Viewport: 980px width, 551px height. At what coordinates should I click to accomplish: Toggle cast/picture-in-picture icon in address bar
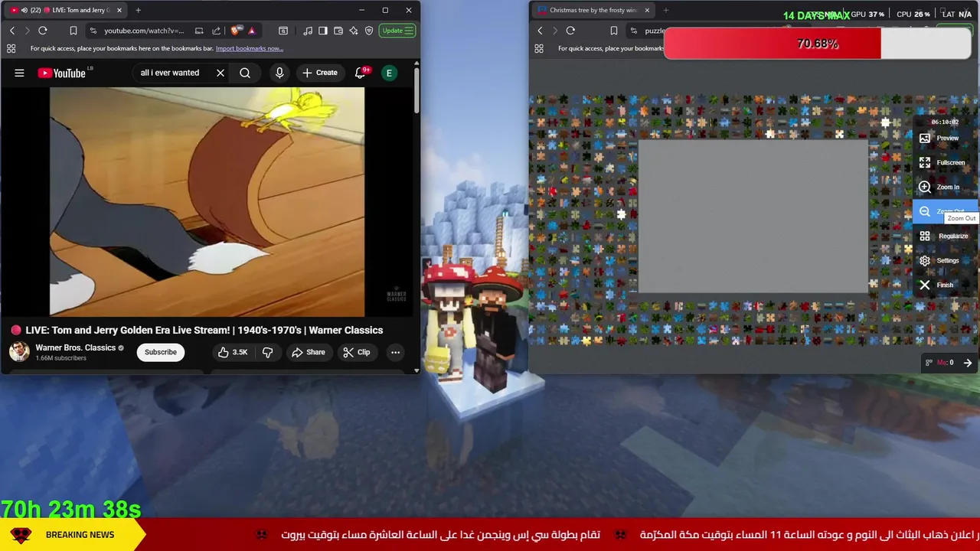pos(199,31)
